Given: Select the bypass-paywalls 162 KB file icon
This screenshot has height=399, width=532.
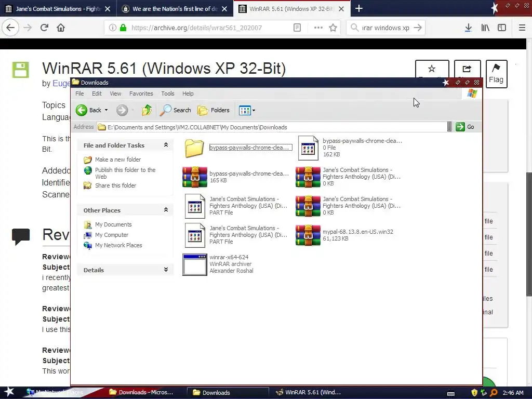Looking at the screenshot, I should (308, 148).
